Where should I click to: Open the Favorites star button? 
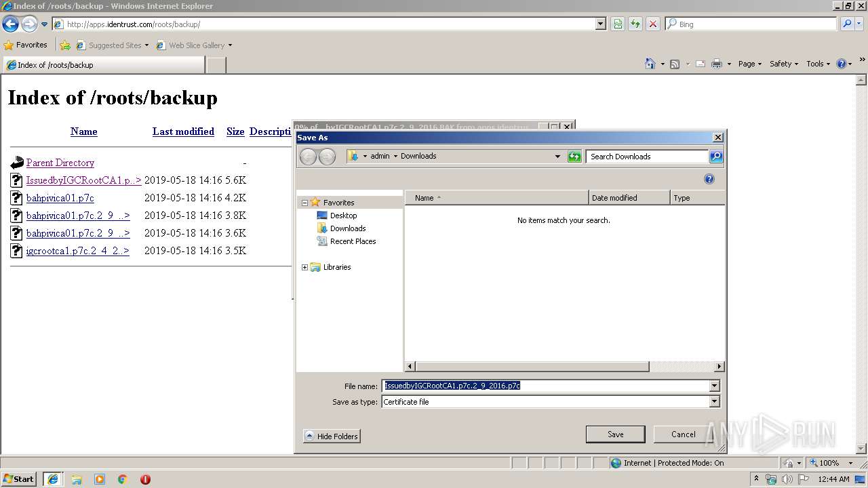pos(26,45)
